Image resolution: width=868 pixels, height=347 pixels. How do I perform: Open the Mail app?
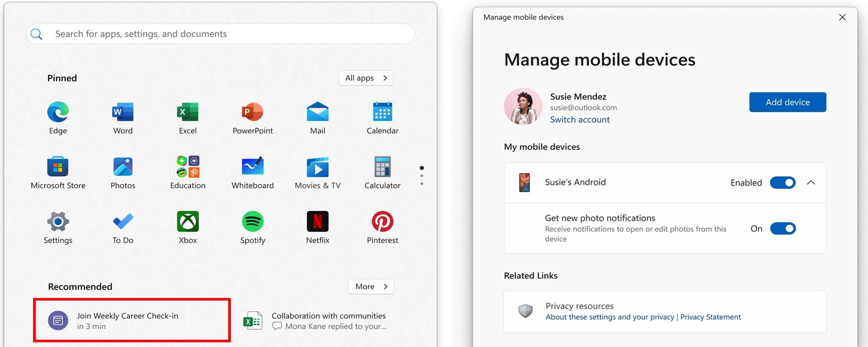(318, 118)
